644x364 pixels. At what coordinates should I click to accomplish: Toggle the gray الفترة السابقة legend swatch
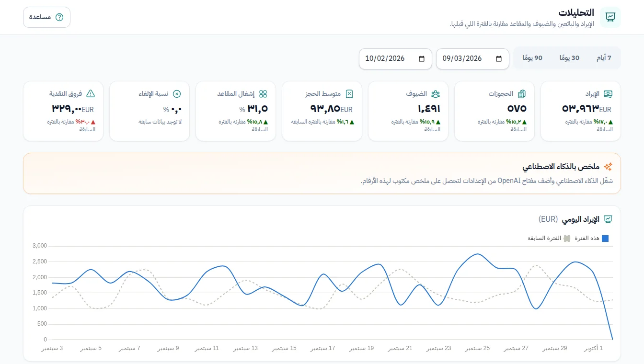click(x=567, y=239)
